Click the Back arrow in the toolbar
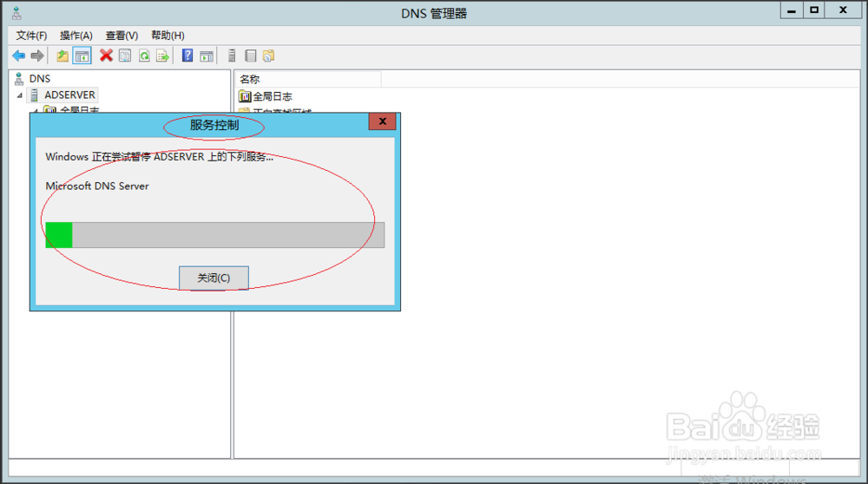The height and width of the screenshot is (484, 868). click(x=19, y=56)
